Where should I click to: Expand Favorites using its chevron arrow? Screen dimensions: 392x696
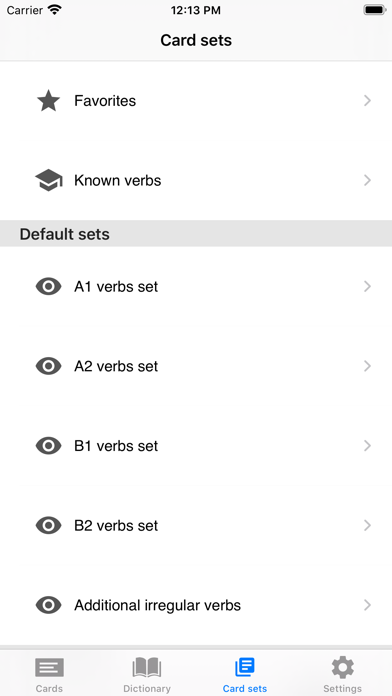tap(367, 101)
